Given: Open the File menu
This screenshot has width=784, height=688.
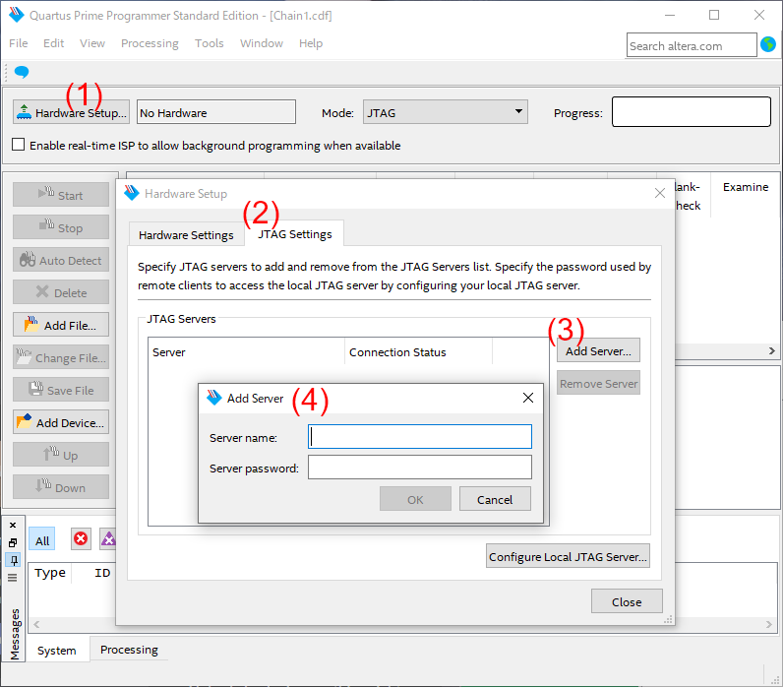Looking at the screenshot, I should tap(19, 43).
